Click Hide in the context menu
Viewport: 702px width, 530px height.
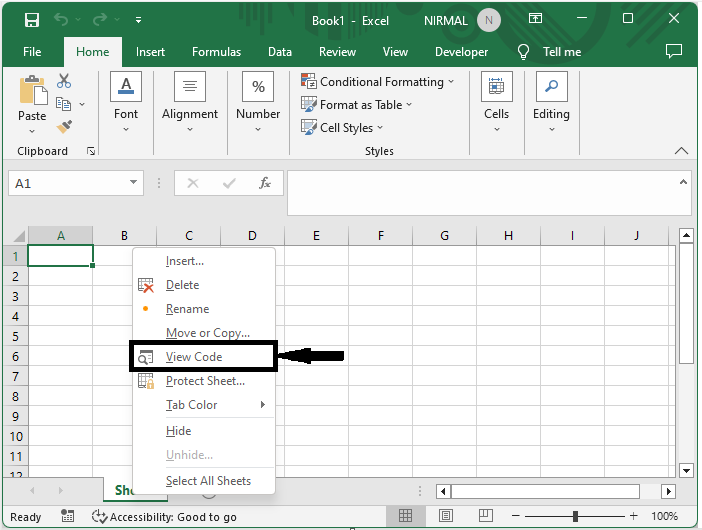(x=204, y=431)
